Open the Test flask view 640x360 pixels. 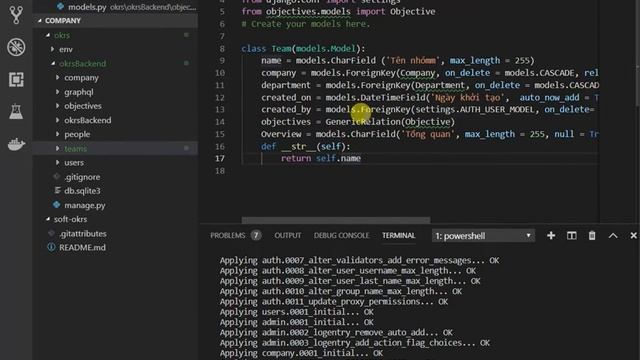tap(16, 111)
